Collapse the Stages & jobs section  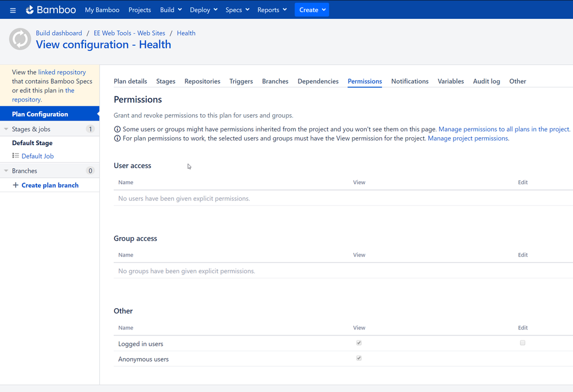pos(6,129)
